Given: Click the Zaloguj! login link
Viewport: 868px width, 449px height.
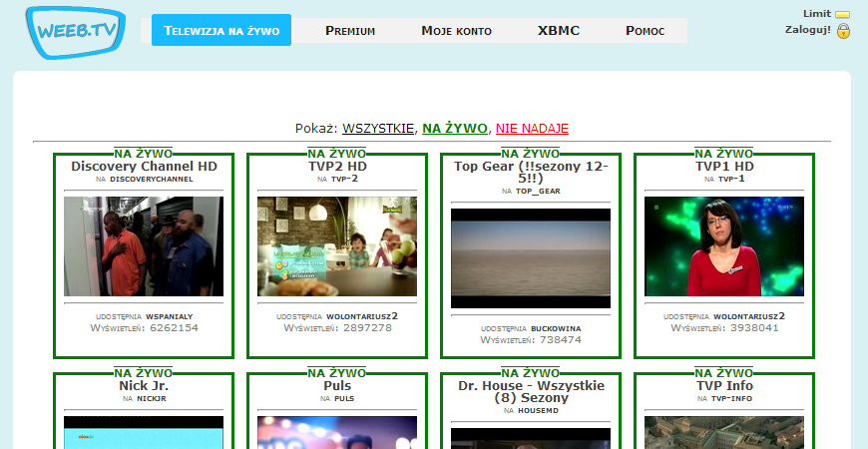Looking at the screenshot, I should pos(808,30).
